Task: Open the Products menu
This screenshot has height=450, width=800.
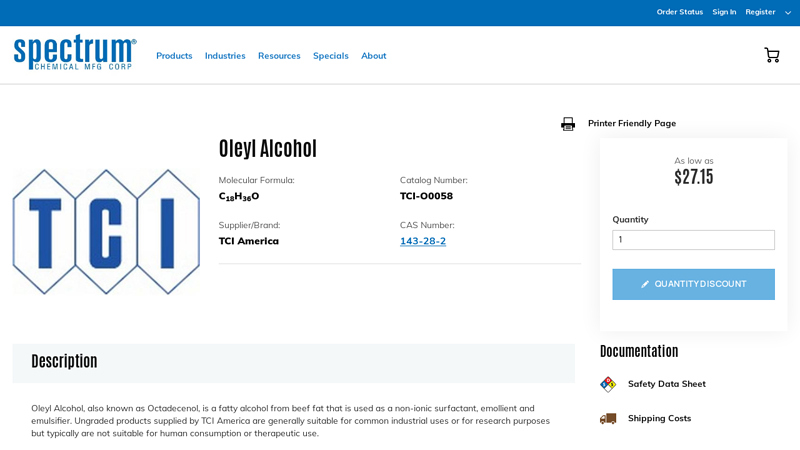Action: tap(174, 56)
